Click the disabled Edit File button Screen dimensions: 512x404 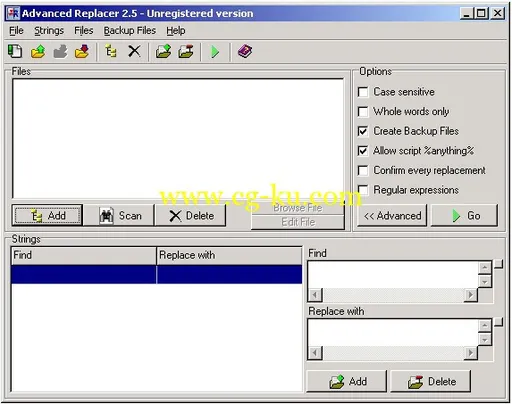point(298,222)
